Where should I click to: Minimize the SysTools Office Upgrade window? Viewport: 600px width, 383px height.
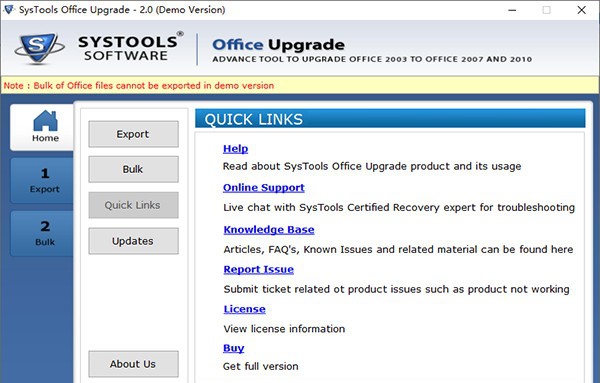512,10
